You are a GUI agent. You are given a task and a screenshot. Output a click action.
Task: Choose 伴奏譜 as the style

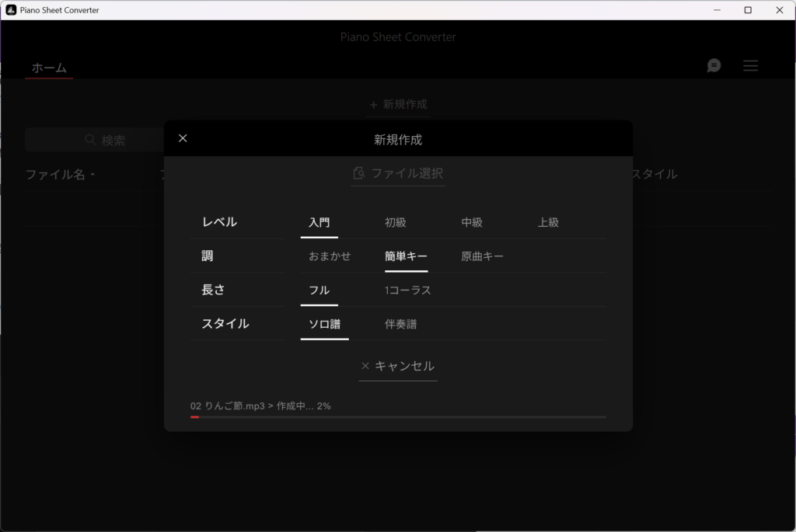(400, 324)
